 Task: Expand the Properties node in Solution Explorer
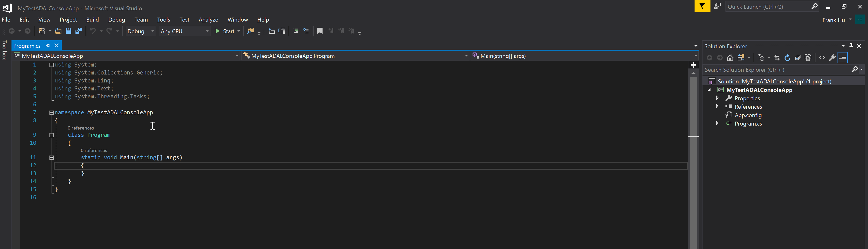click(x=717, y=98)
